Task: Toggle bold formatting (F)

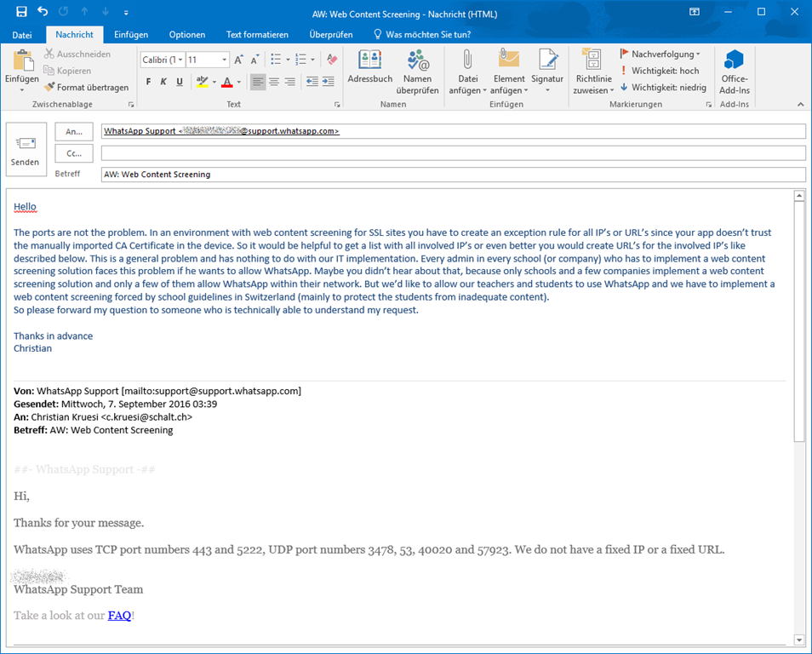Action: pos(149,82)
